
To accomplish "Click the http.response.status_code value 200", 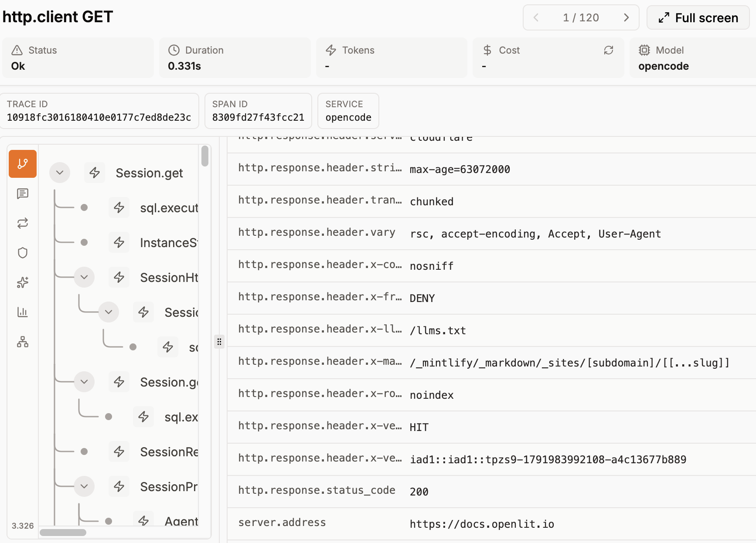I will 419,492.
